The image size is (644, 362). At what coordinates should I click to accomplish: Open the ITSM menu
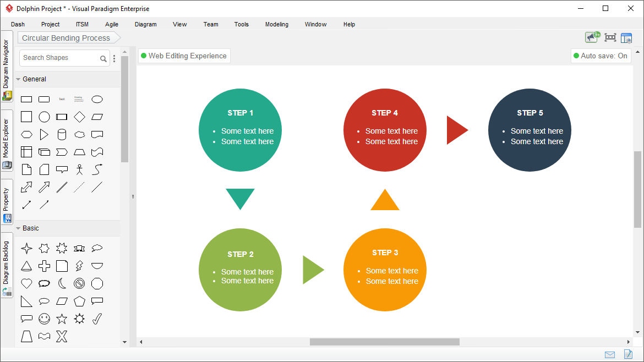coord(82,24)
